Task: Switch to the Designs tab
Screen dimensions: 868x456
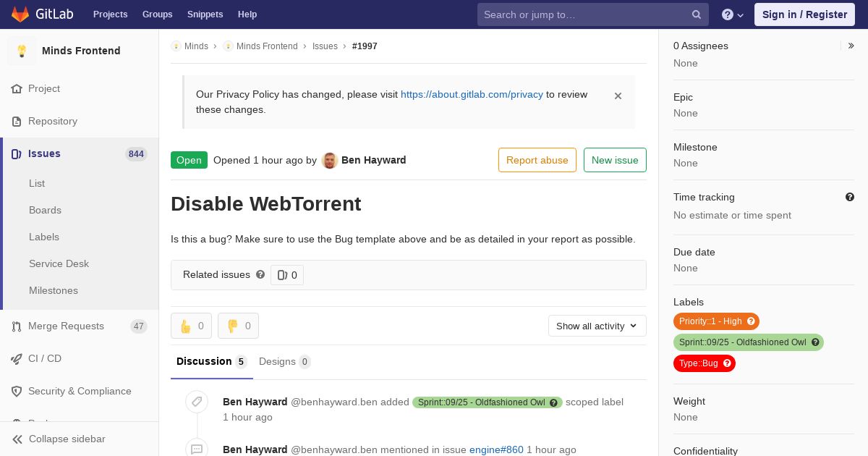Action: click(x=285, y=362)
